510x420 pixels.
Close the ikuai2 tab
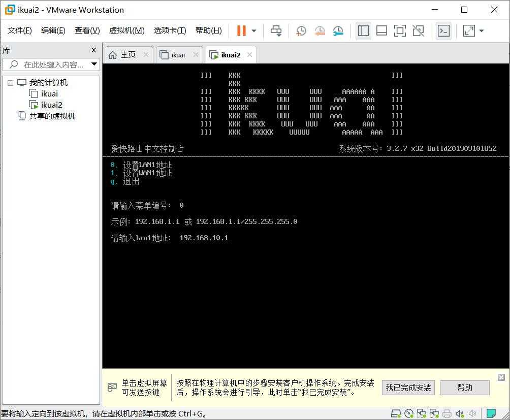[249, 55]
